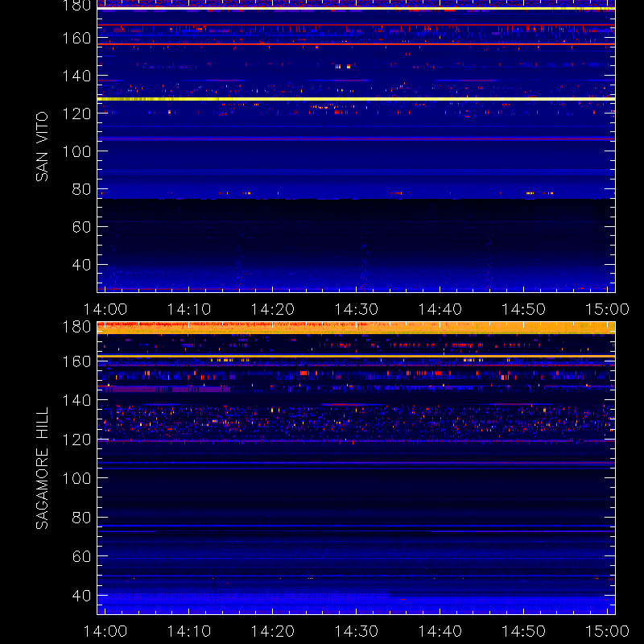644x644 pixels.
Task: Select the 120 tick label on SAGAMORE HILL axis
Action: pyautogui.click(x=76, y=440)
